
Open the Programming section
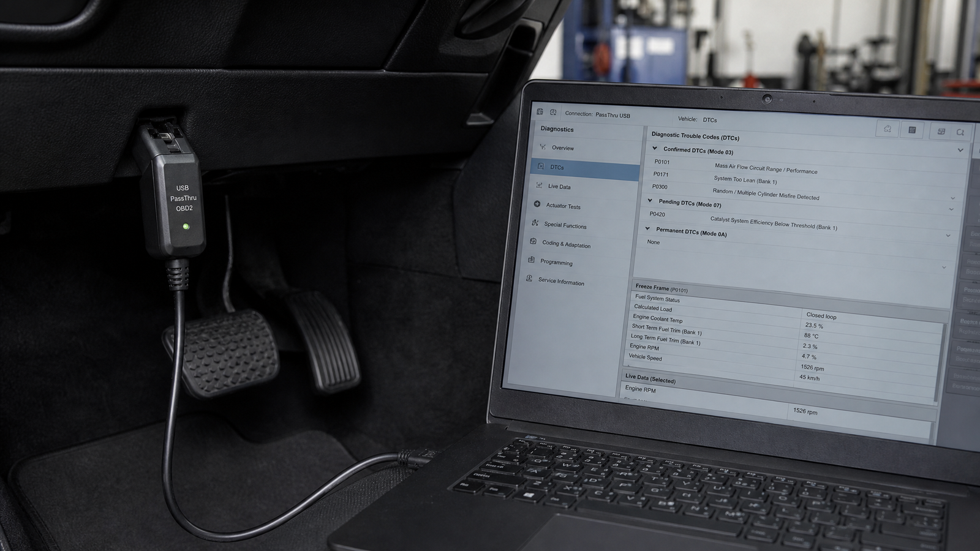(x=556, y=262)
